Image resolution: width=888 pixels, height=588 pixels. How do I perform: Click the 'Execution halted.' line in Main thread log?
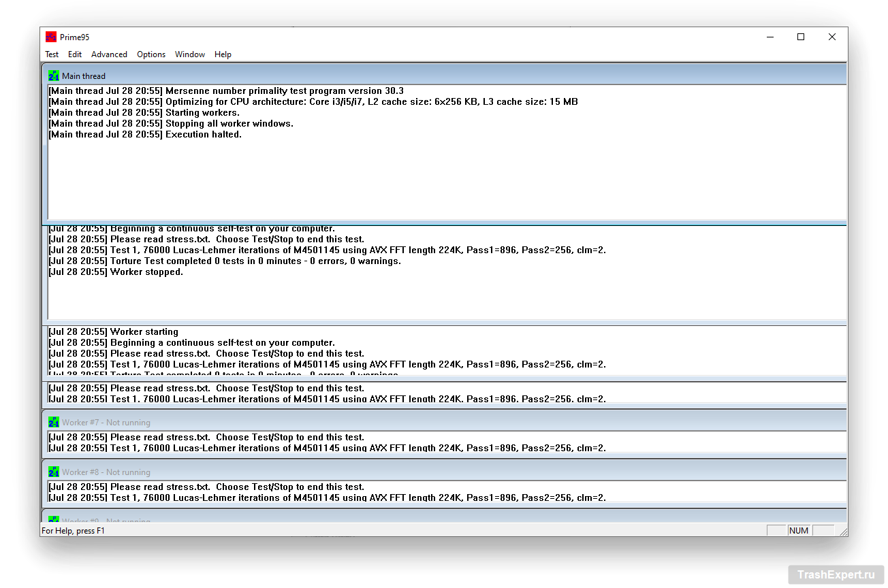pos(203,135)
